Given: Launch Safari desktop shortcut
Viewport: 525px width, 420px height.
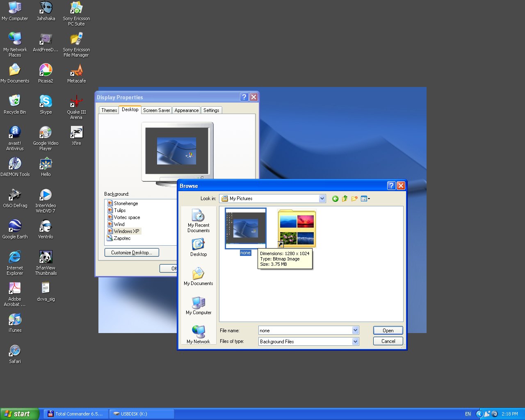Looking at the screenshot, I should tap(15, 354).
